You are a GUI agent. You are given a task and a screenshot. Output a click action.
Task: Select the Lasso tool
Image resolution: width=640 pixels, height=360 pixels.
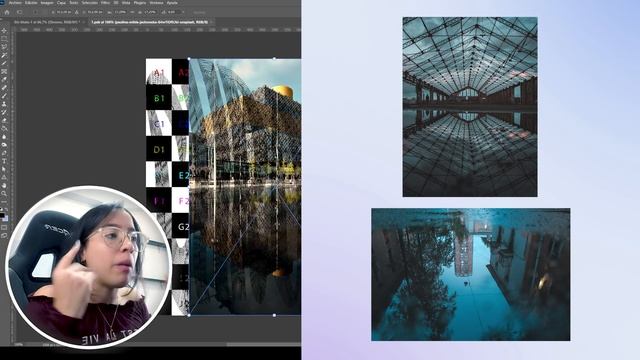point(4,47)
